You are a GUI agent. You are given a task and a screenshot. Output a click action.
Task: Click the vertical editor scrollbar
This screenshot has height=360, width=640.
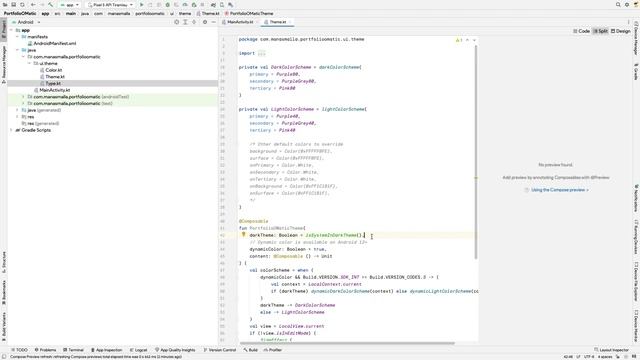[476, 152]
